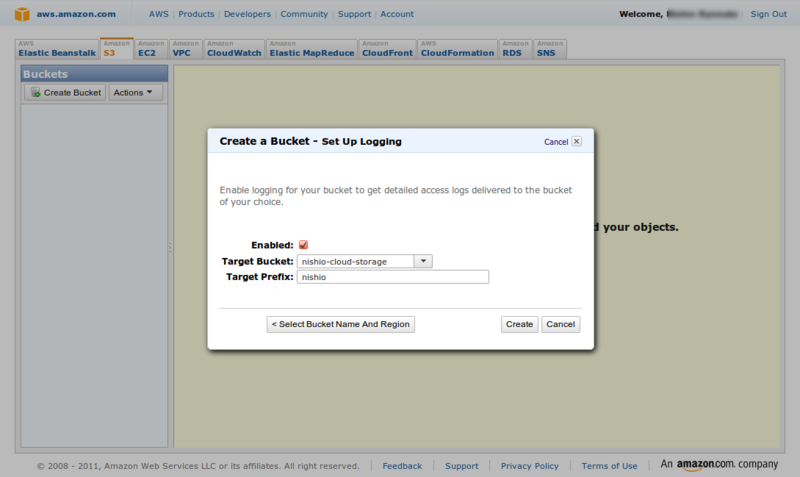Viewport: 800px width, 477px height.
Task: Open the CloudWatch tab
Action: click(234, 49)
